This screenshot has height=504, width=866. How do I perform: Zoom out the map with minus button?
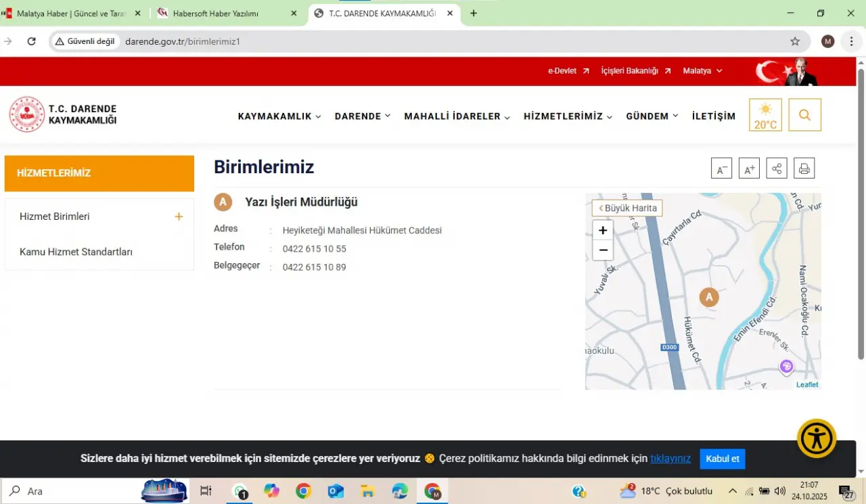pyautogui.click(x=603, y=250)
